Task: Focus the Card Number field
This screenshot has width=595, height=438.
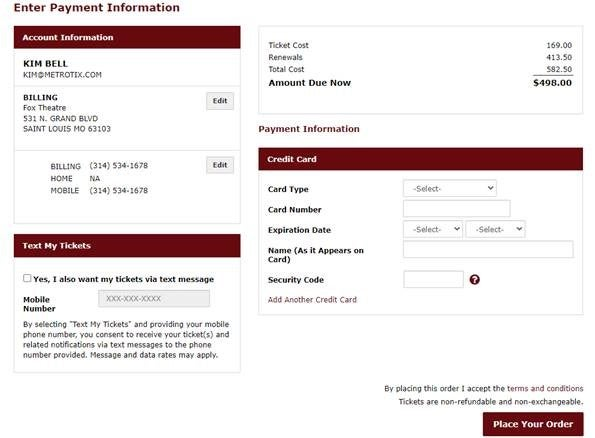Action: pyautogui.click(x=456, y=208)
